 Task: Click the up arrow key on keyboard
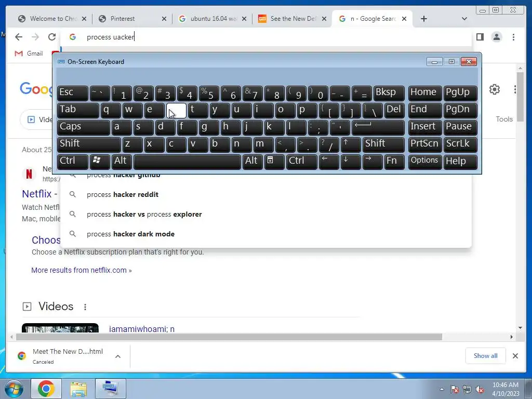pyautogui.click(x=351, y=144)
